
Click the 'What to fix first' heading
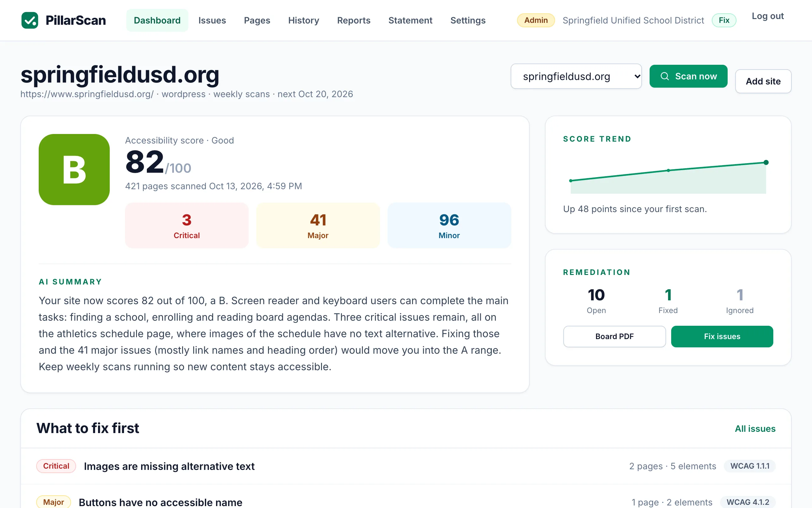tap(88, 428)
